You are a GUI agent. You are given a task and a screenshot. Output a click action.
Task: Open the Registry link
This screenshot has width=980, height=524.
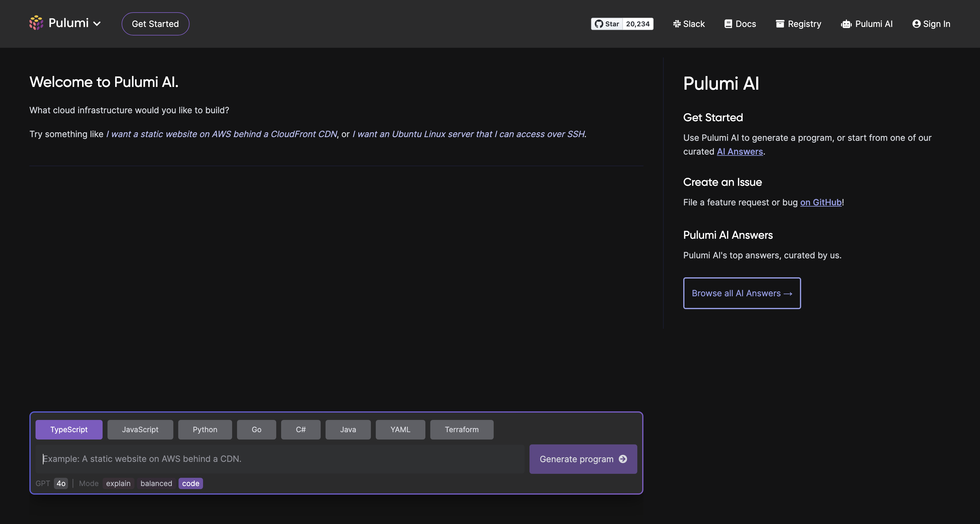coord(798,24)
